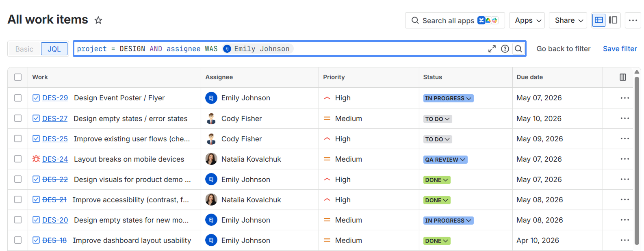
Task: Expand the Apps dropdown
Action: point(527,20)
